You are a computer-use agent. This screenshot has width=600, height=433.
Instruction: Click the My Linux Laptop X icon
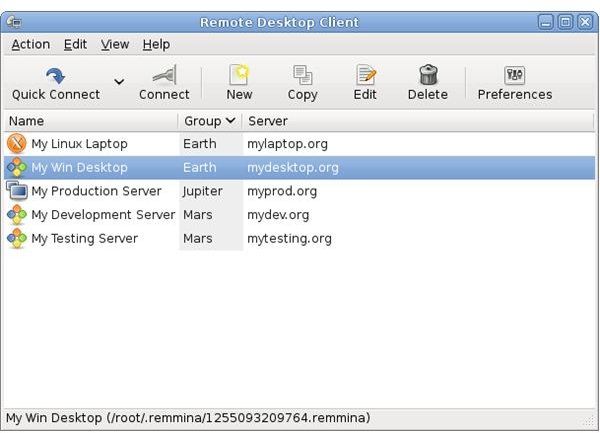(16, 144)
